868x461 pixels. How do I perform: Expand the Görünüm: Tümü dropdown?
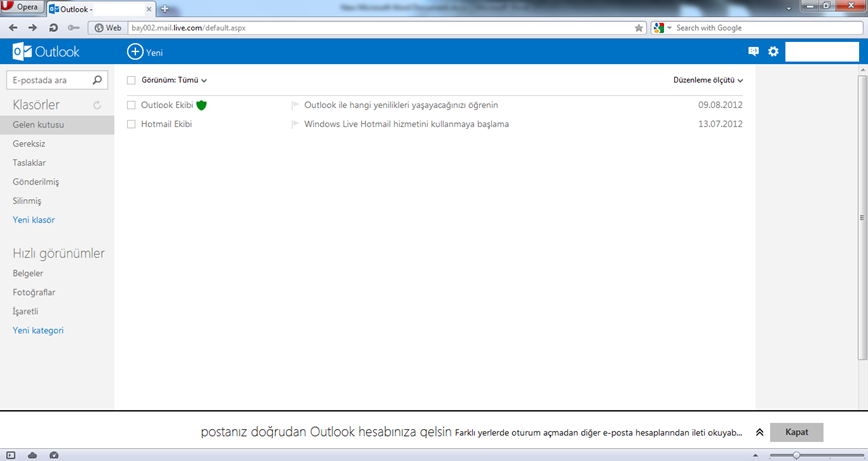[x=174, y=80]
